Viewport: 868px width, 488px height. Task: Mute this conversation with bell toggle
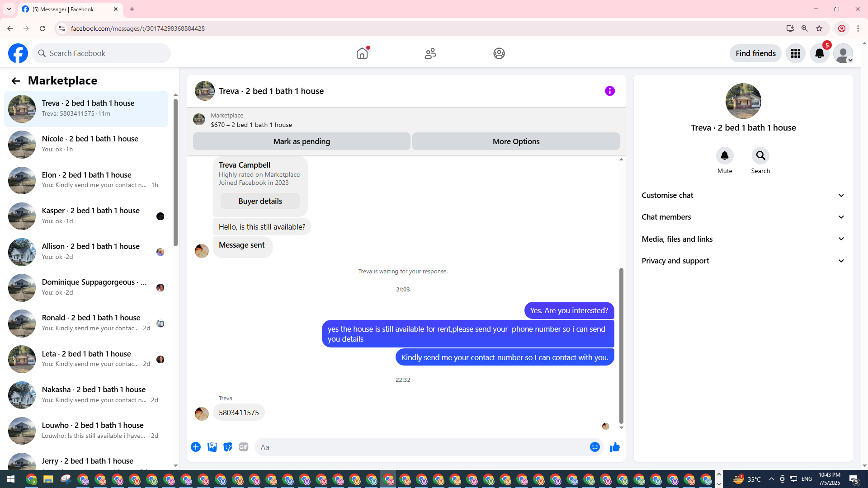pos(724,156)
